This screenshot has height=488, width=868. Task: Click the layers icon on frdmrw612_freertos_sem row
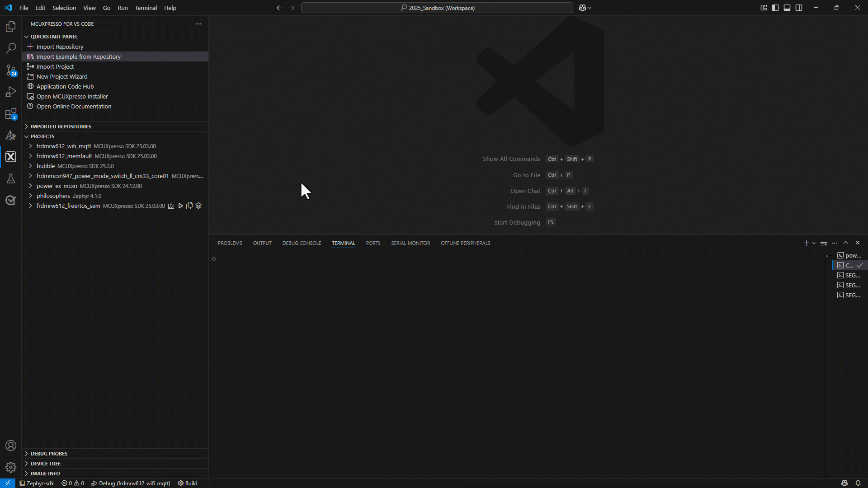click(x=198, y=206)
